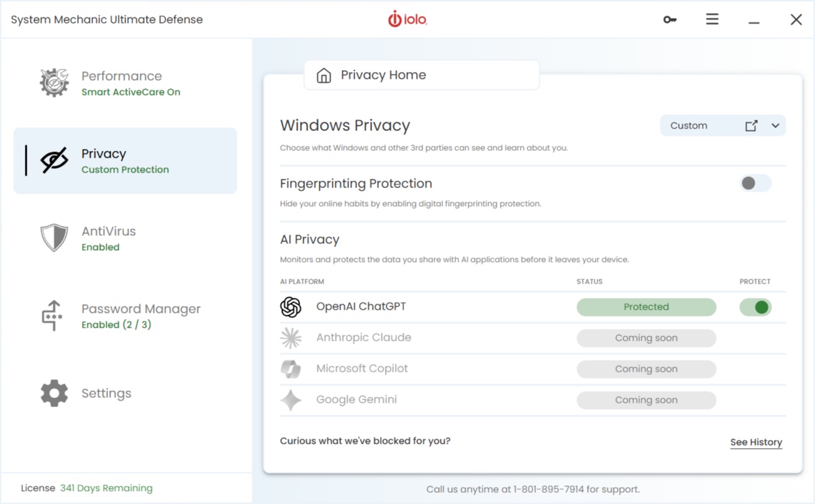Open the See History link
The image size is (815, 504).
[756, 442]
